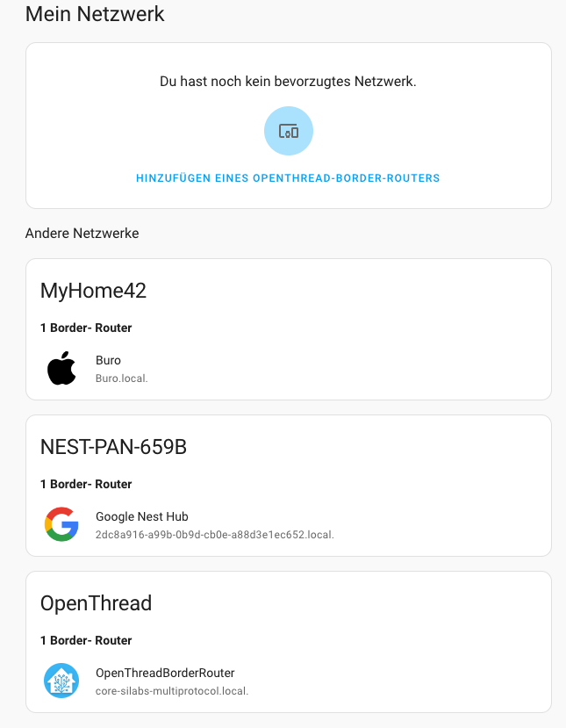This screenshot has width=566, height=728.
Task: Click the Mein Netzwerk heading
Action: 94,14
